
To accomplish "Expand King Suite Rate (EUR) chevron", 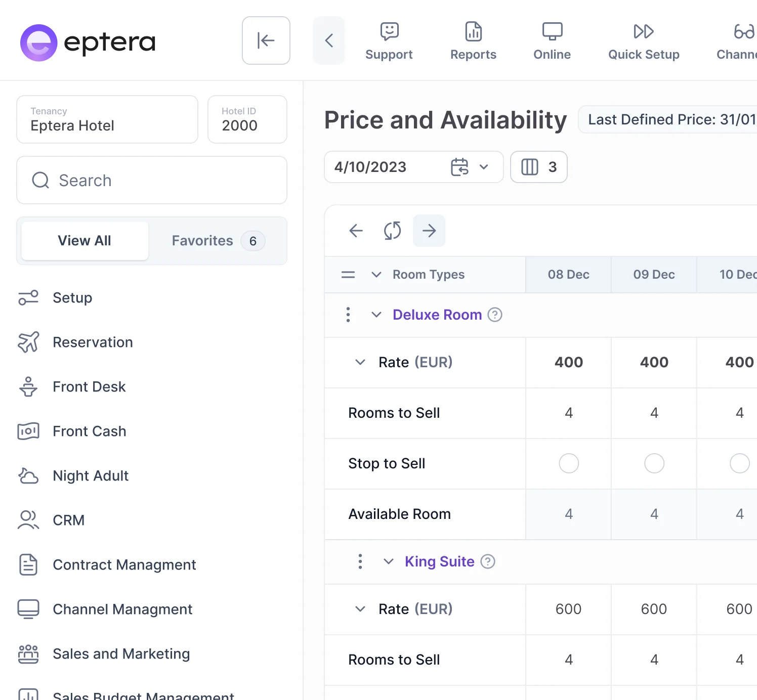I will pos(360,609).
